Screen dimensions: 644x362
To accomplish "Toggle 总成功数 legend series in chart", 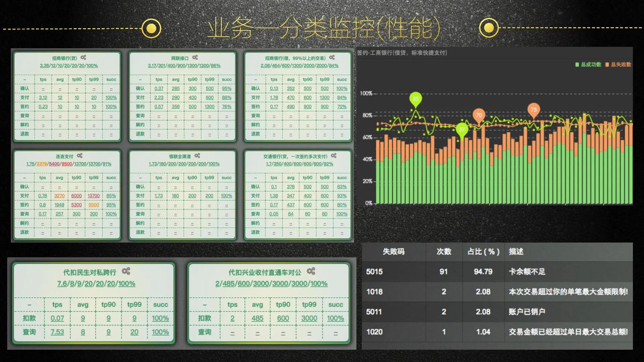I will pyautogui.click(x=588, y=64).
